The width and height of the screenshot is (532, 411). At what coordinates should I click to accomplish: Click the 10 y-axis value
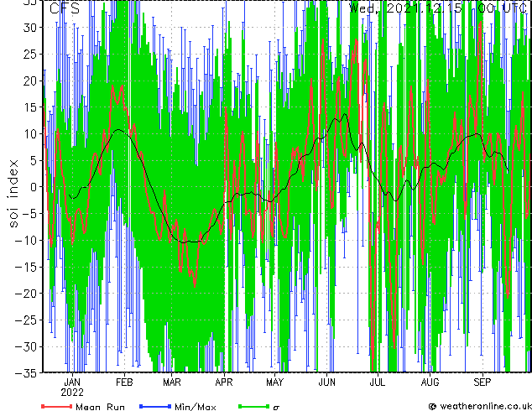pos(30,134)
